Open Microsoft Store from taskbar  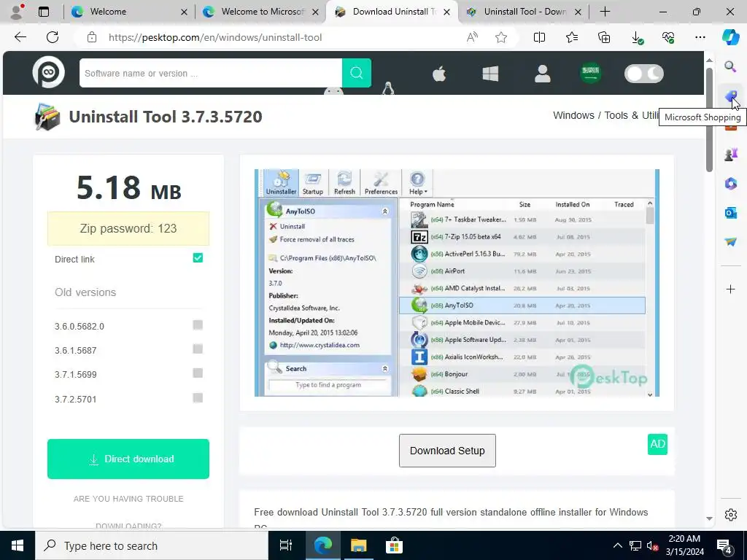click(394, 545)
